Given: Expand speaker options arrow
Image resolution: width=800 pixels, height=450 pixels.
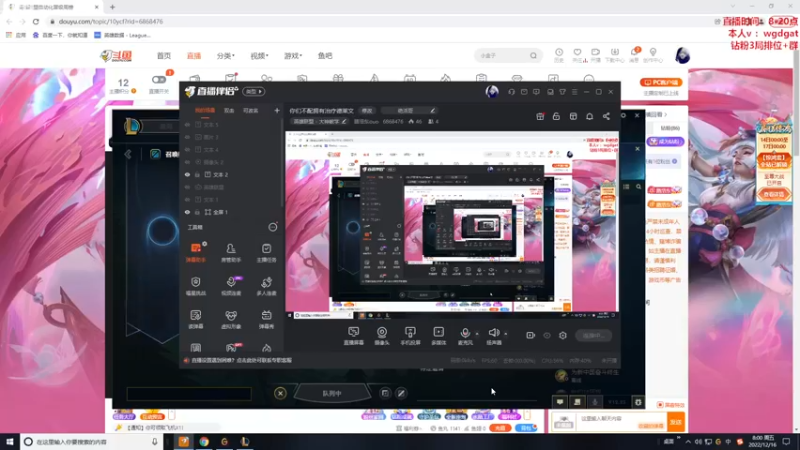Looking at the screenshot, I should (506, 334).
